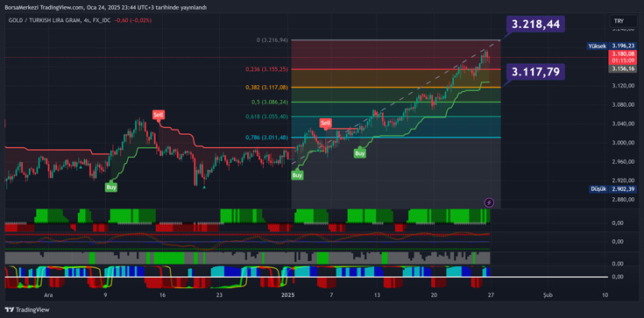Click 3.000,00 on the price axis

pyautogui.click(x=624, y=143)
